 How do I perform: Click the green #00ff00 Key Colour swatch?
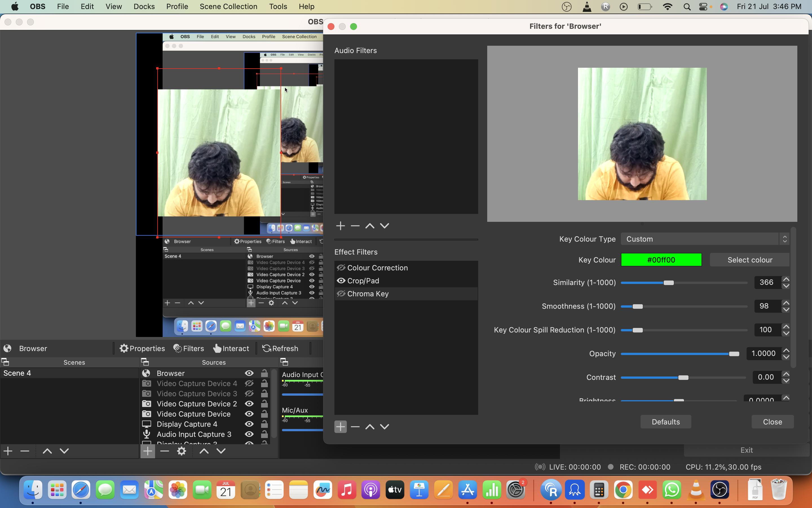point(661,260)
